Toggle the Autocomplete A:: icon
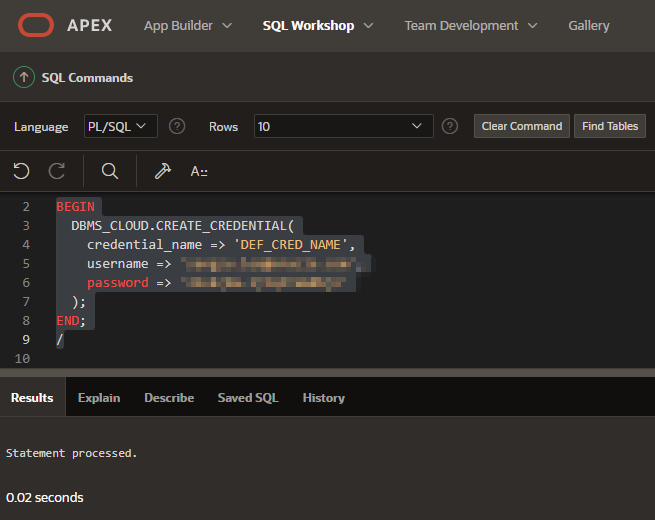The width and height of the screenshot is (655, 520). 199,171
